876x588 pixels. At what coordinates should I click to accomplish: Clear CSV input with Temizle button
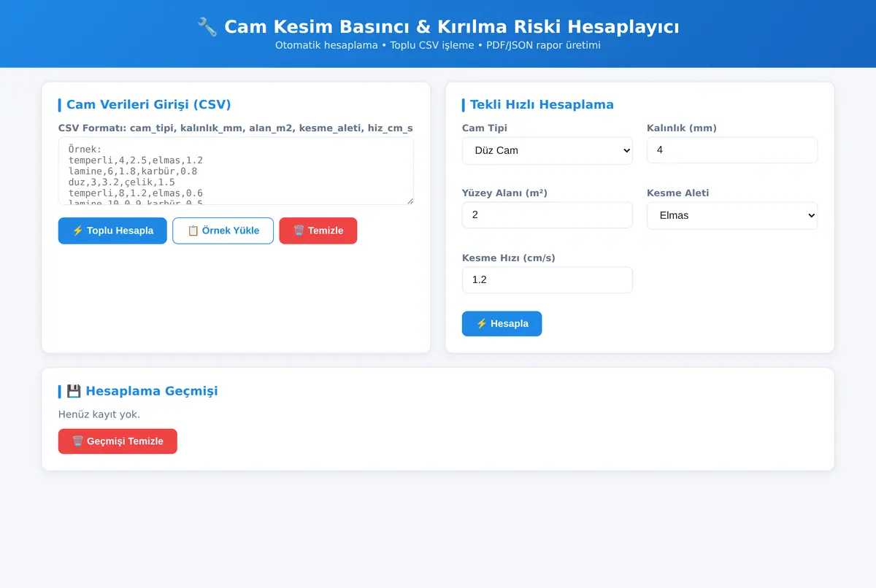pyautogui.click(x=318, y=231)
